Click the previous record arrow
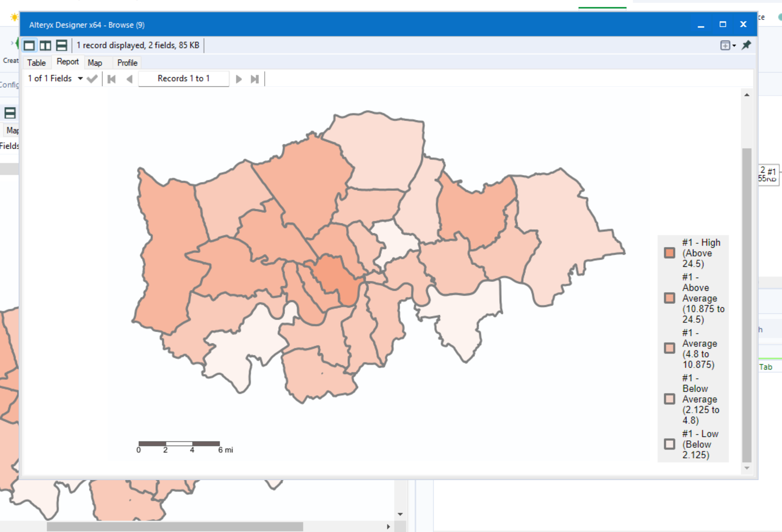782x532 pixels. 129,79
